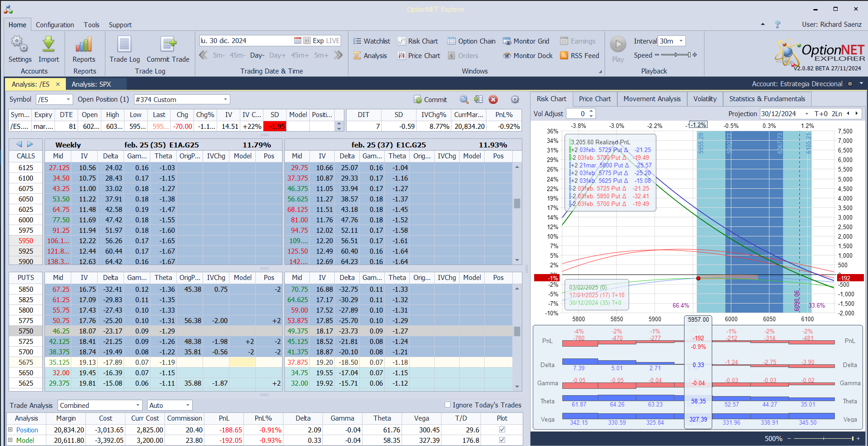Open the Tools ribbon tab
Image resolution: width=868 pixels, height=446 pixels.
point(91,25)
